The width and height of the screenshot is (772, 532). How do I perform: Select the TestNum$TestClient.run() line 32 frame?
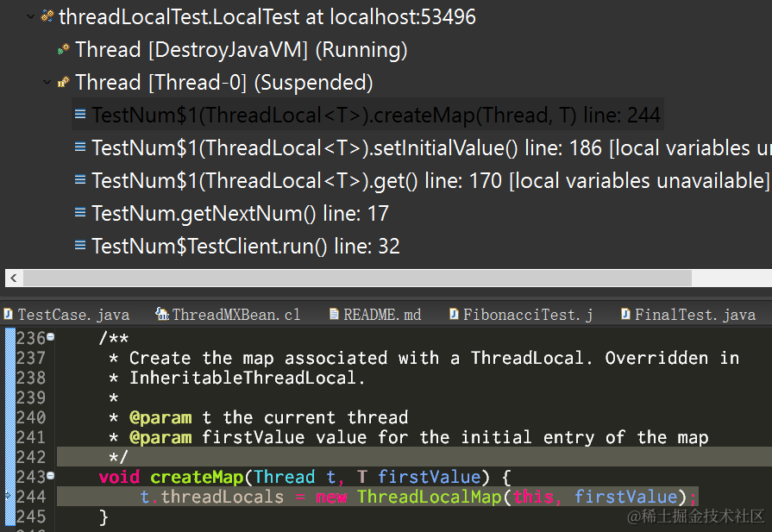(246, 246)
